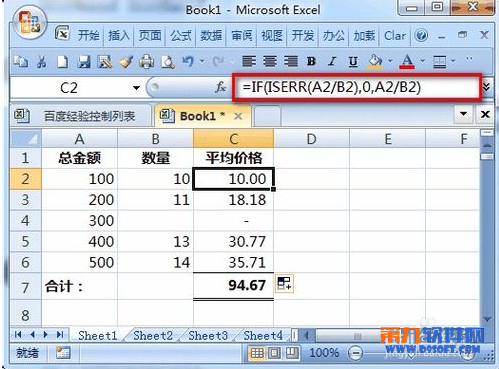Apply the fill color bucket
This screenshot has width=499, height=369.
click(375, 62)
